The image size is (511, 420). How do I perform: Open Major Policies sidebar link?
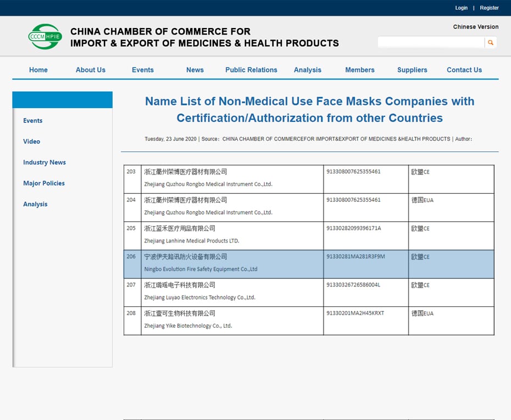(44, 183)
